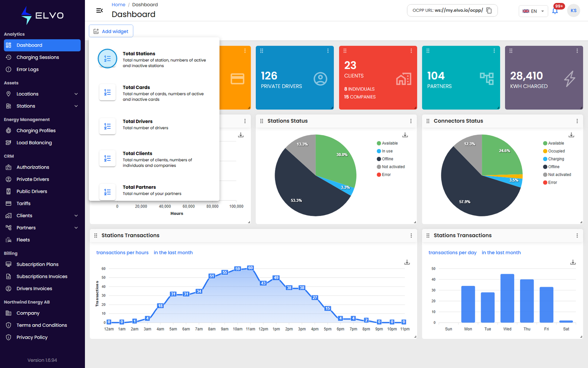Collapse the sidebar with hamburger icon

[99, 11]
